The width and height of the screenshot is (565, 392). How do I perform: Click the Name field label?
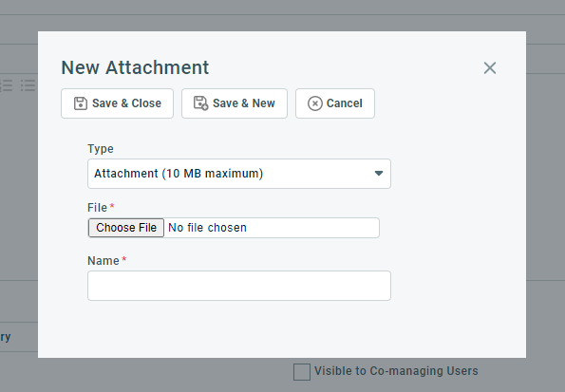point(104,261)
